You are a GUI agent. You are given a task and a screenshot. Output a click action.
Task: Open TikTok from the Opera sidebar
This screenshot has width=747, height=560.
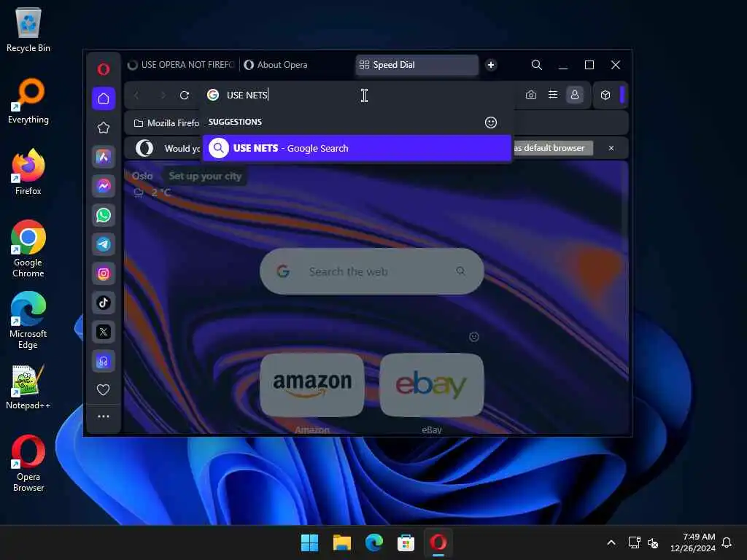coord(104,303)
